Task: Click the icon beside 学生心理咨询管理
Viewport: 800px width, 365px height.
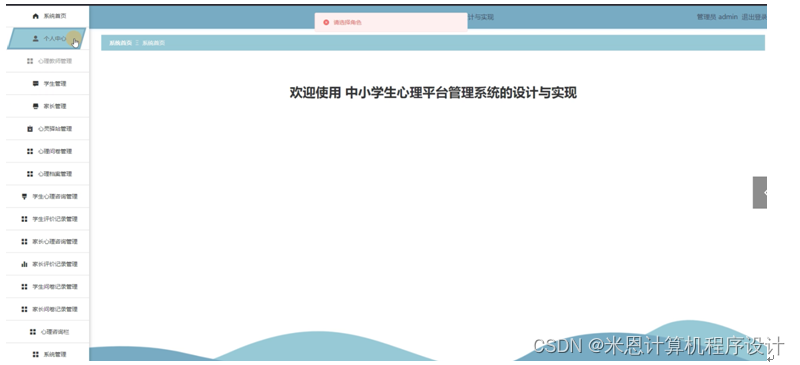Action: (x=24, y=197)
